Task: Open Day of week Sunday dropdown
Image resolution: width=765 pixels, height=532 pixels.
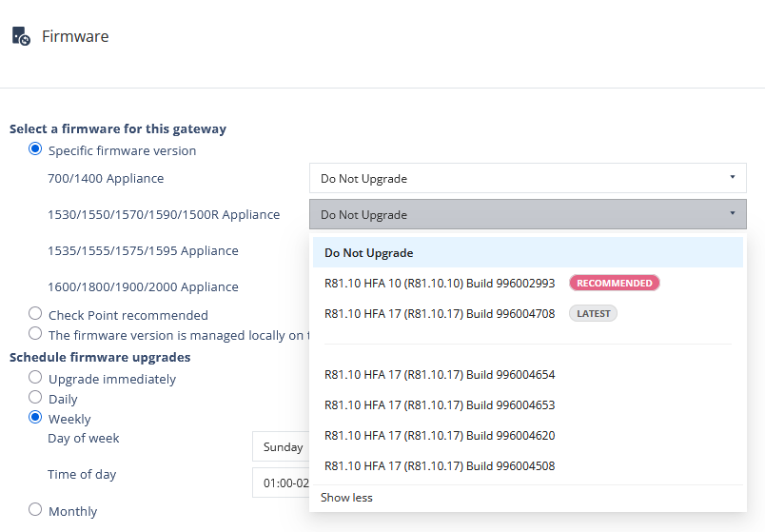Action: (281, 446)
